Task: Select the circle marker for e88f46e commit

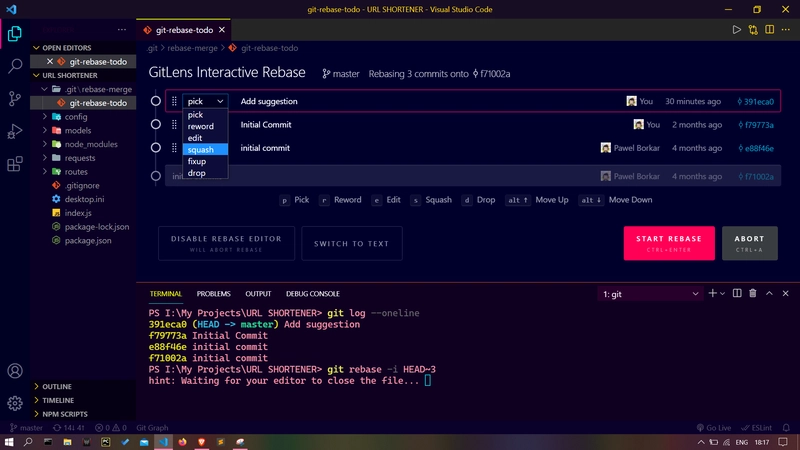Action: point(156,148)
